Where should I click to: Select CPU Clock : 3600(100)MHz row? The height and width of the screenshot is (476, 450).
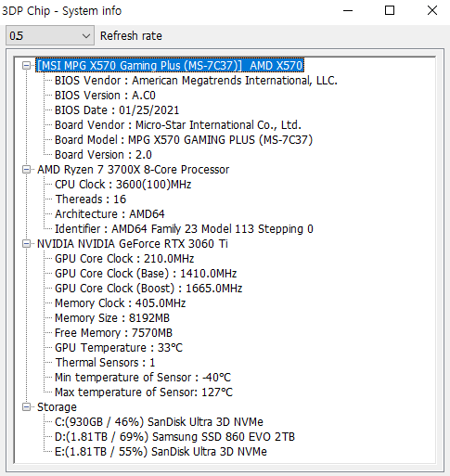pos(122,185)
